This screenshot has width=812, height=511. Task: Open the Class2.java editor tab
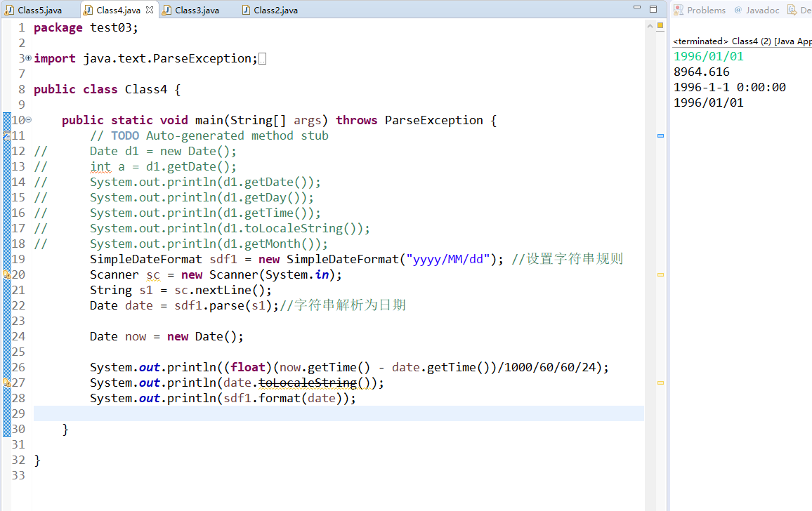[x=270, y=10]
